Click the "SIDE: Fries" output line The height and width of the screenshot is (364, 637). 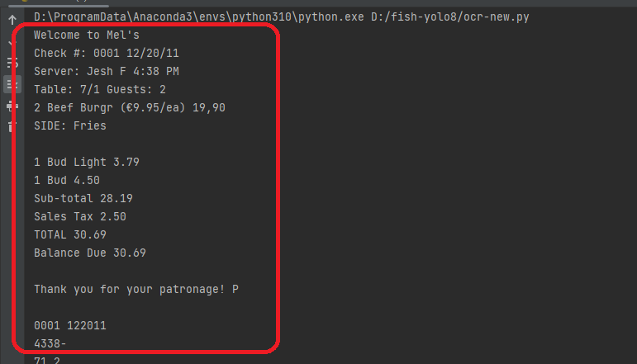coord(70,125)
